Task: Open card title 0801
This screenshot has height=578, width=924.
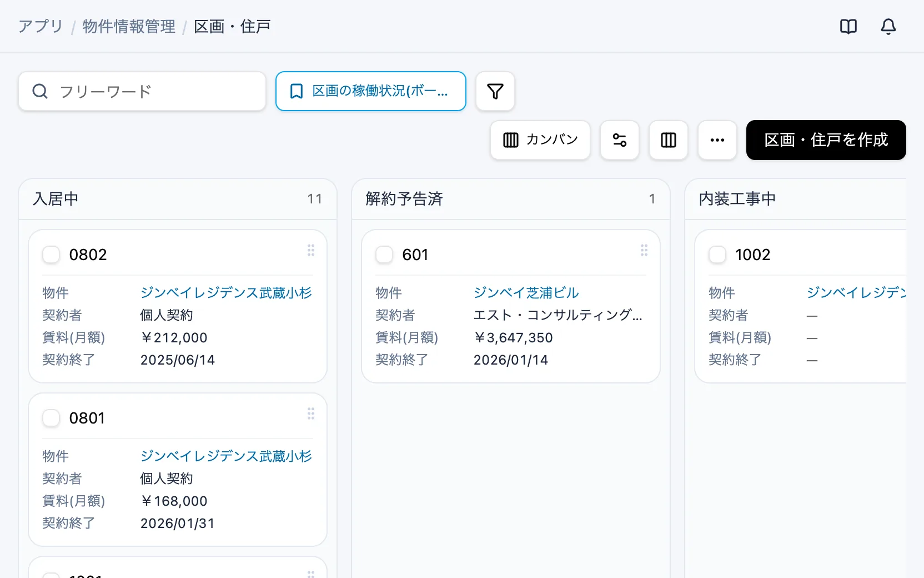Action: pos(87,418)
